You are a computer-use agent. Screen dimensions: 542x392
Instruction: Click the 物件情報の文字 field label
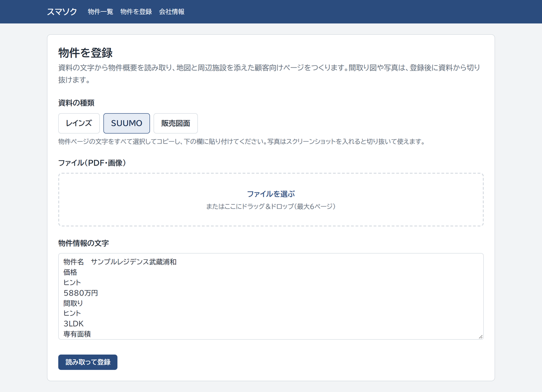[x=84, y=243]
